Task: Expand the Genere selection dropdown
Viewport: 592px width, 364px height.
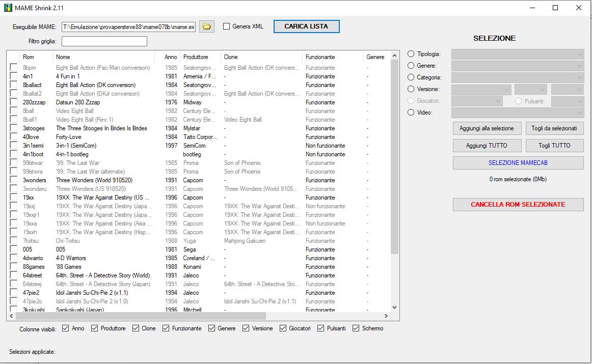Action: (x=518, y=66)
